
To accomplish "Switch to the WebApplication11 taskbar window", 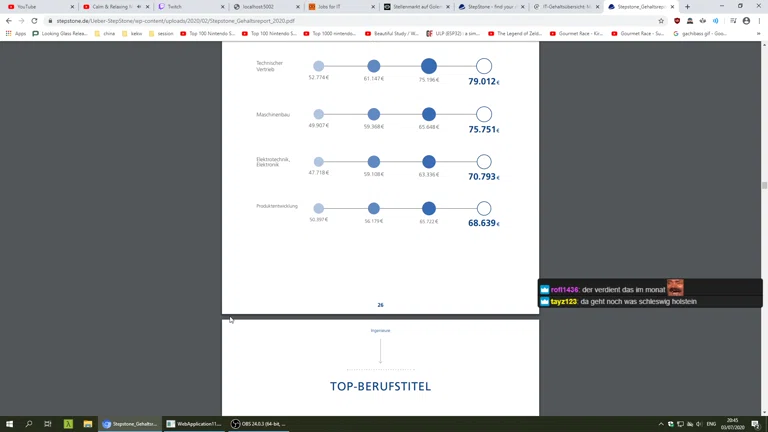I will 194,424.
